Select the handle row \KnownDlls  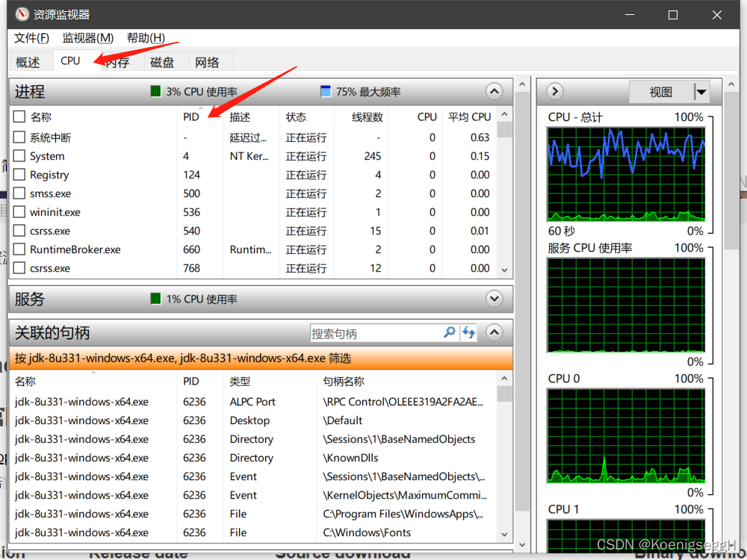(253, 458)
